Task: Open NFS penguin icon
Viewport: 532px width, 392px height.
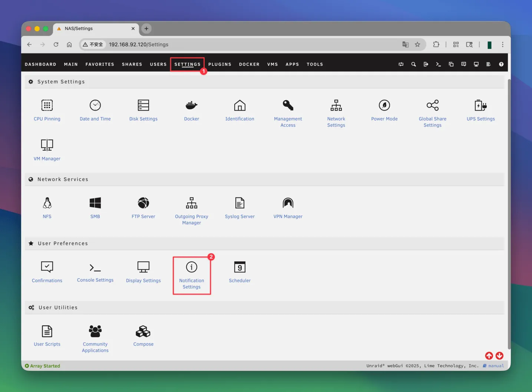Action: point(47,203)
